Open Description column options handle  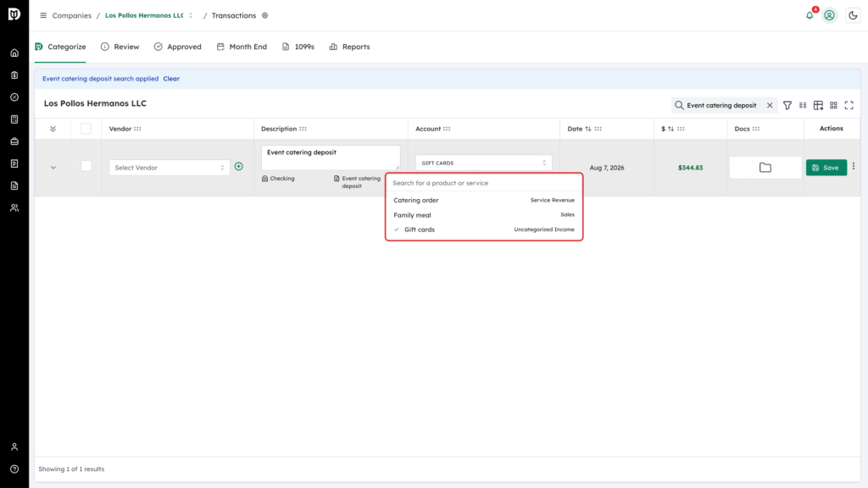click(303, 129)
